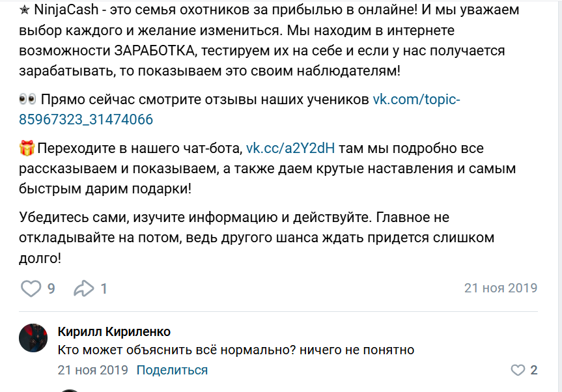Image resolution: width=562 pixels, height=392 pixels.
Task: Visit Кирилл Кириленко's profile by name
Action: point(114,331)
